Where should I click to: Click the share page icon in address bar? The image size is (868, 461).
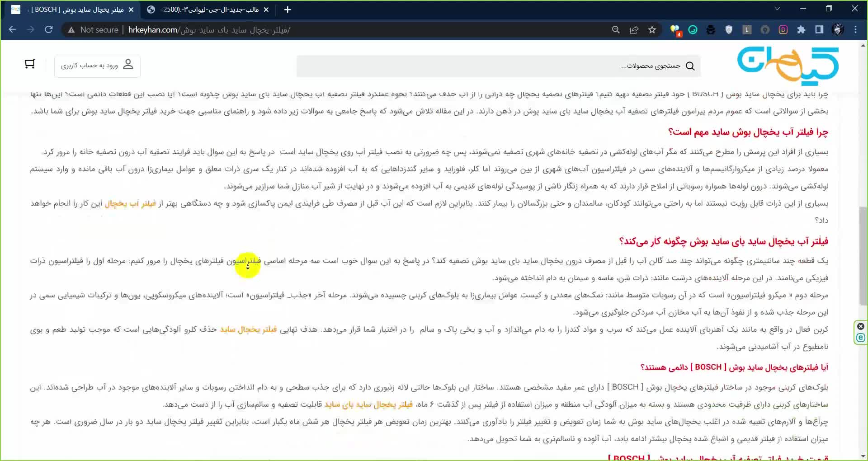point(634,30)
